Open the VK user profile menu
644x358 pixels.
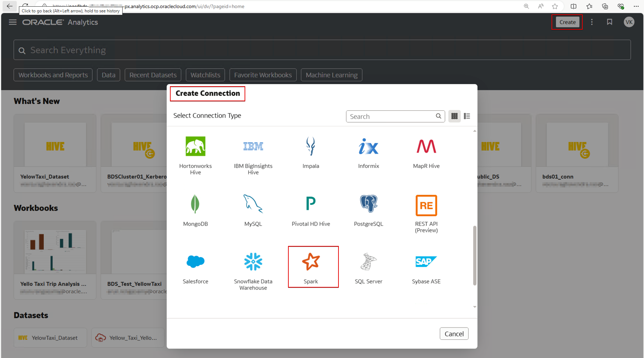click(x=629, y=22)
